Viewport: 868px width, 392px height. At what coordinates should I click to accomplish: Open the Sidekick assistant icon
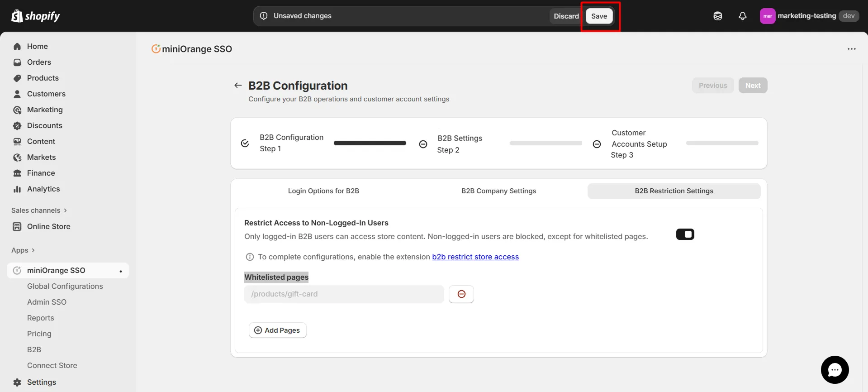coord(718,16)
